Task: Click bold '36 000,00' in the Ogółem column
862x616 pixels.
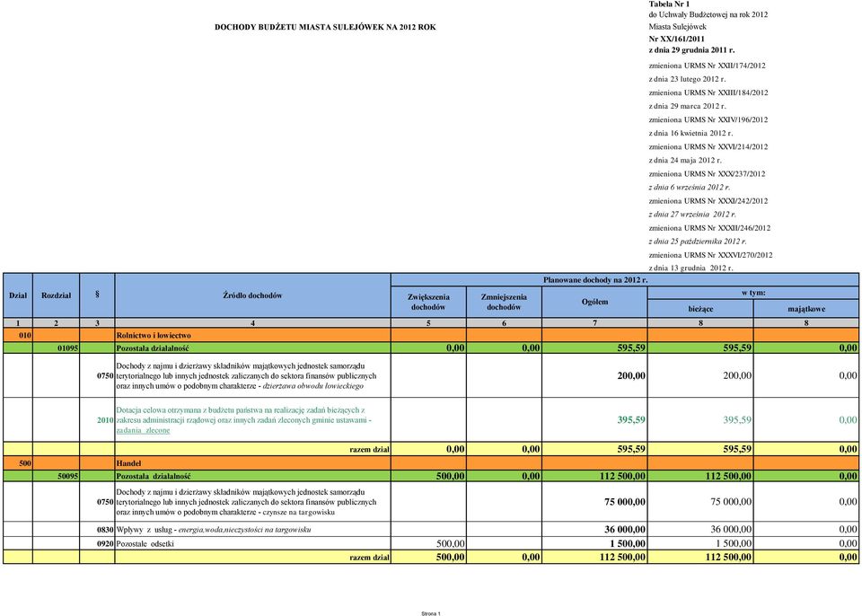Action: pos(625,530)
